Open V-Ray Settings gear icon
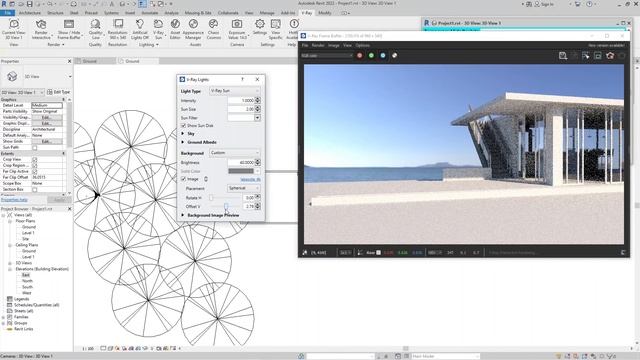Screen dimensions: 640x360 260,24
